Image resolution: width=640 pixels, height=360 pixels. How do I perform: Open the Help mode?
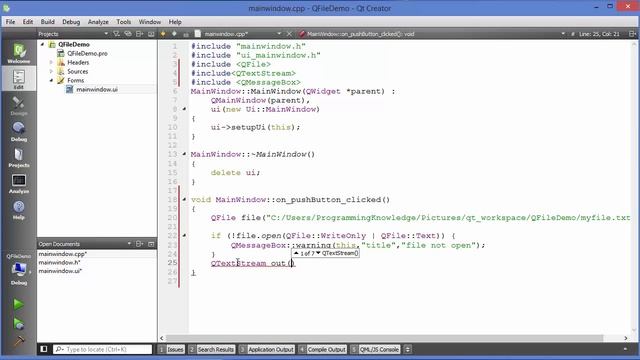[19, 210]
